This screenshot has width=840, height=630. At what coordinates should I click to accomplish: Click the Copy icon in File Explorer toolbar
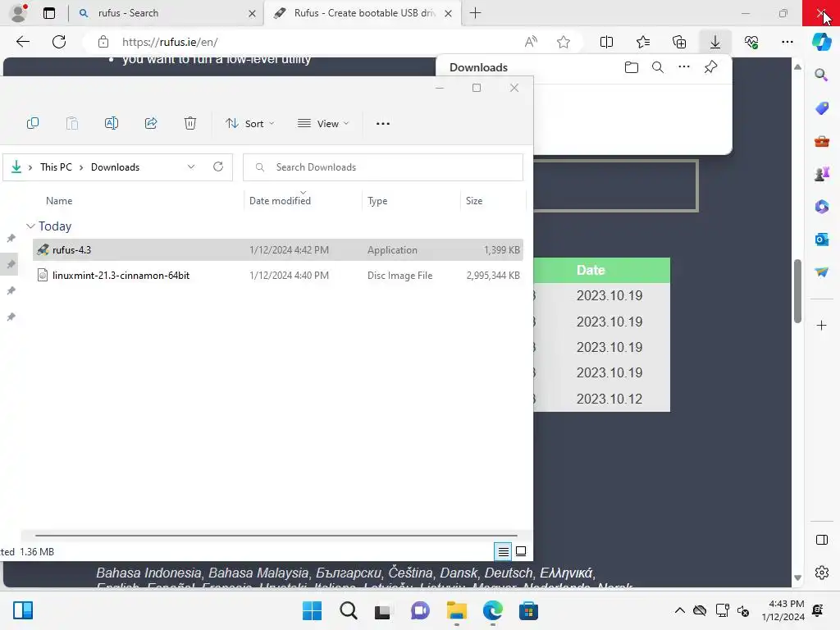click(x=33, y=123)
